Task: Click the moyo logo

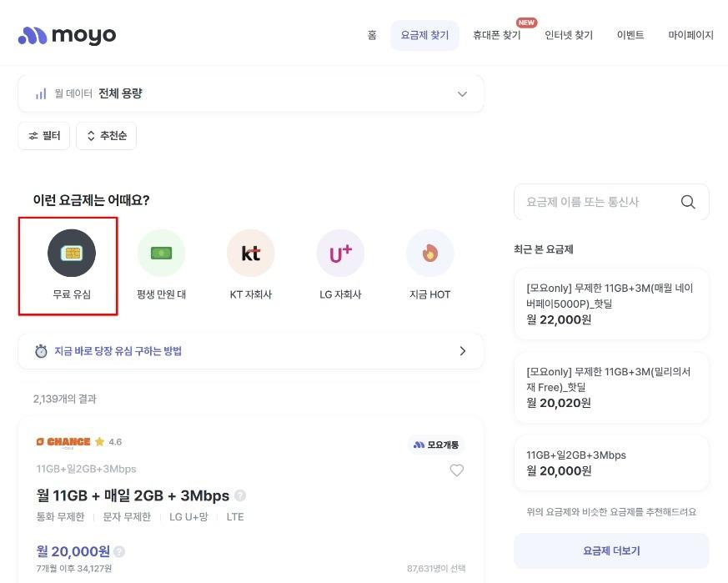Action: (67, 35)
